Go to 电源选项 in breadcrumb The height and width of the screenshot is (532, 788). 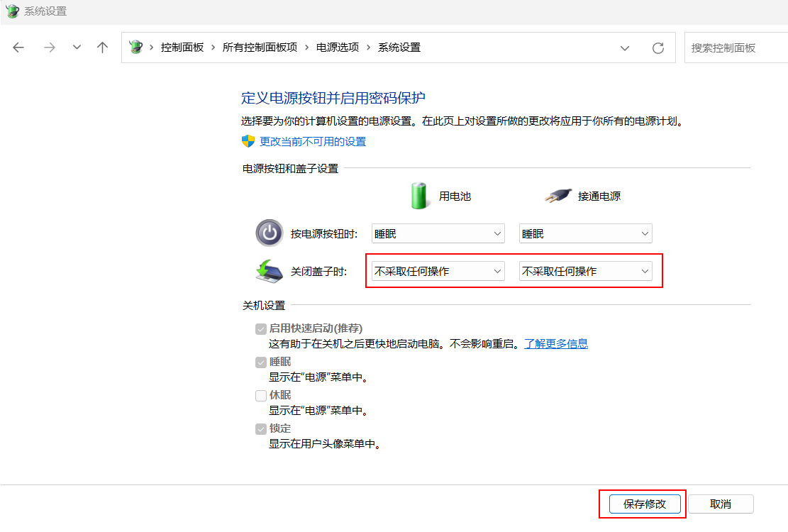337,48
